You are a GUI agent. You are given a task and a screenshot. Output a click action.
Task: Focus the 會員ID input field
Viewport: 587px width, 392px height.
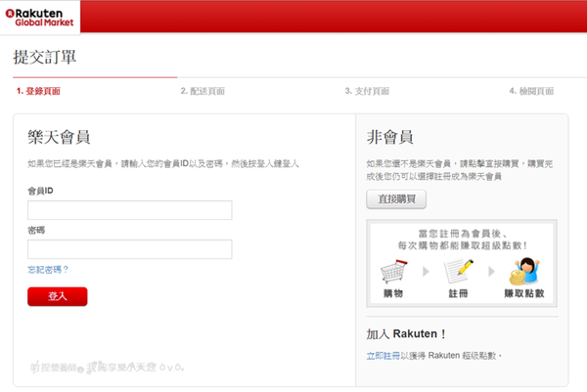(x=129, y=210)
